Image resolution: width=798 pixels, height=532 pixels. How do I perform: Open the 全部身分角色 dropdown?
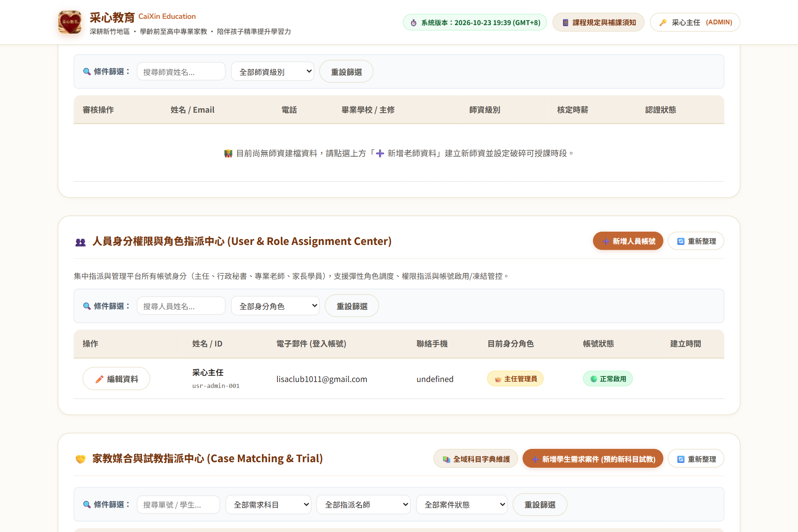(x=275, y=306)
